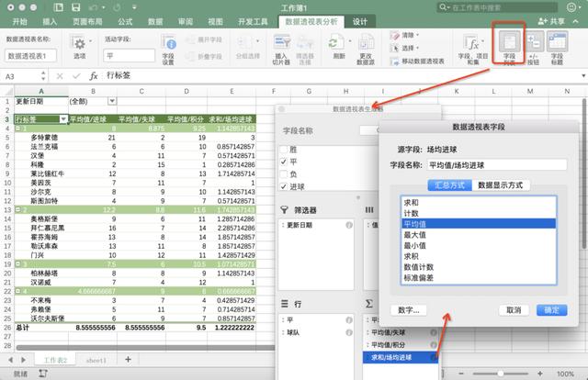Open the 开发工具 tab
The image size is (588, 380).
click(x=253, y=22)
